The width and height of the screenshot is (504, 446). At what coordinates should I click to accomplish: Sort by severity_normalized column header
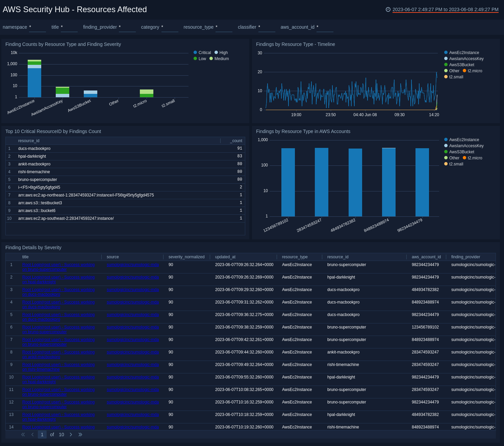tap(186, 257)
